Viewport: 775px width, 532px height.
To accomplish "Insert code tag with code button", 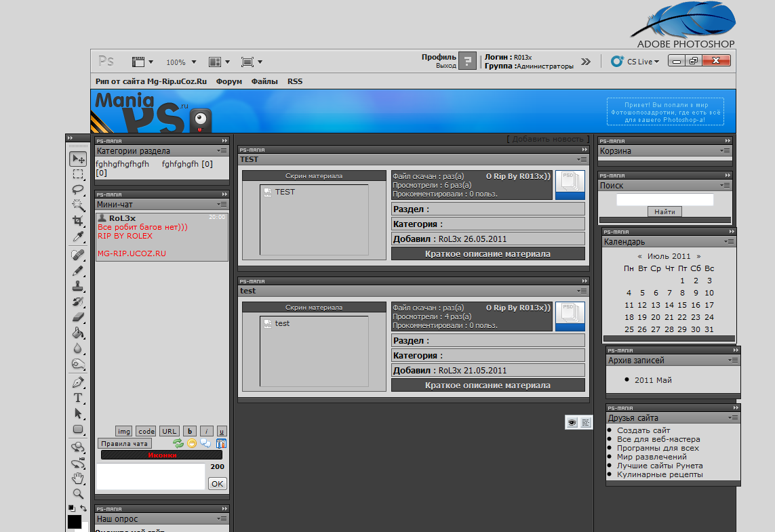I will tap(146, 431).
